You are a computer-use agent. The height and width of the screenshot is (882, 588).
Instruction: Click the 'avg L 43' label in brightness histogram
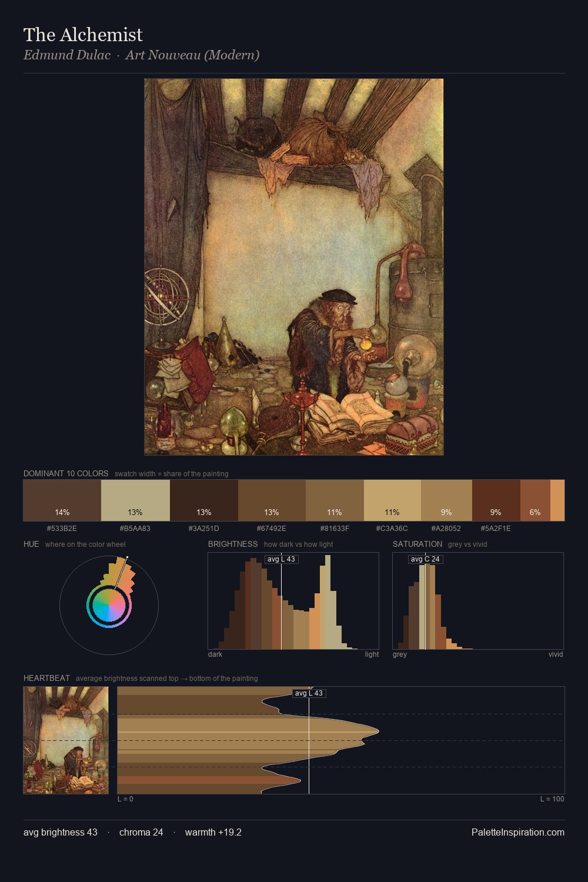(x=281, y=559)
